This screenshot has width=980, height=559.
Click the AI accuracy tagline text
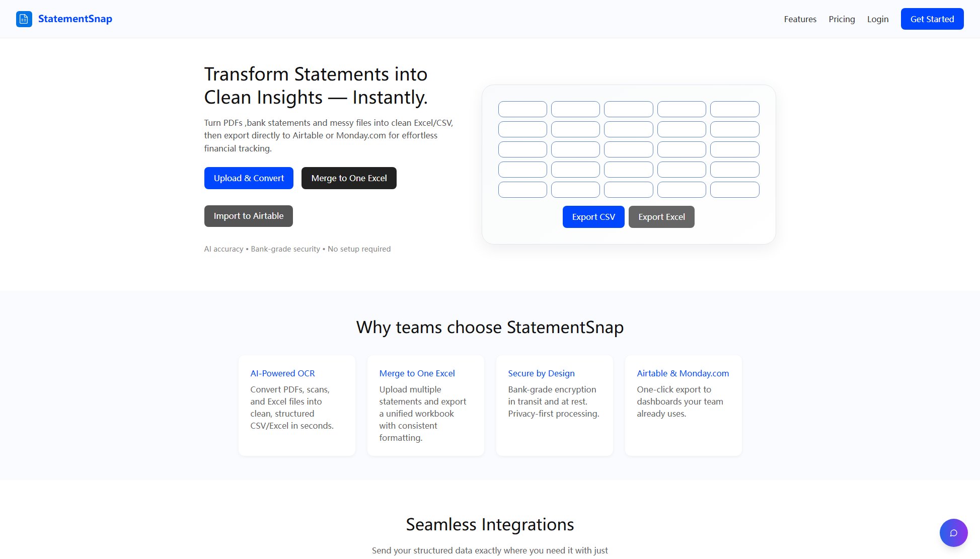(x=297, y=249)
